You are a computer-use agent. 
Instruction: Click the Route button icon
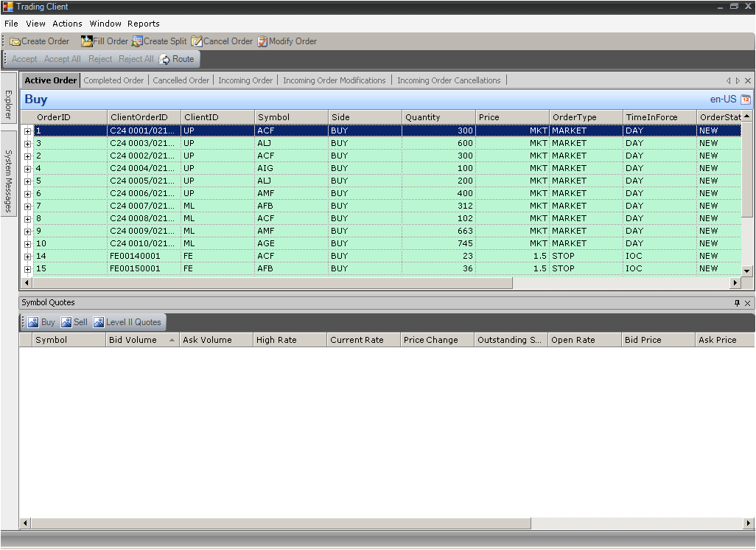coord(165,60)
